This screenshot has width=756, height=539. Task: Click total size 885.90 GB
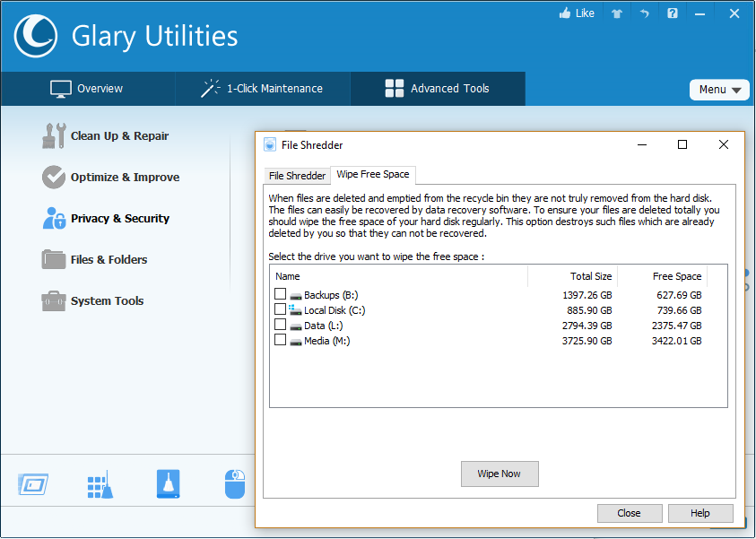coord(589,310)
